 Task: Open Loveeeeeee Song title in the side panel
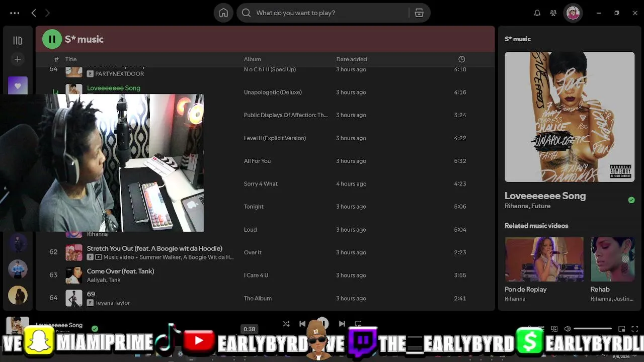pos(545,196)
